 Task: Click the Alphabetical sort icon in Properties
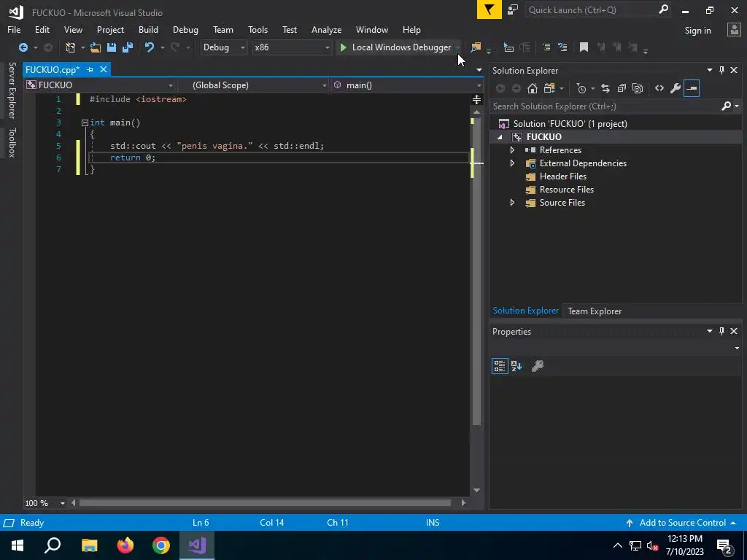[516, 366]
